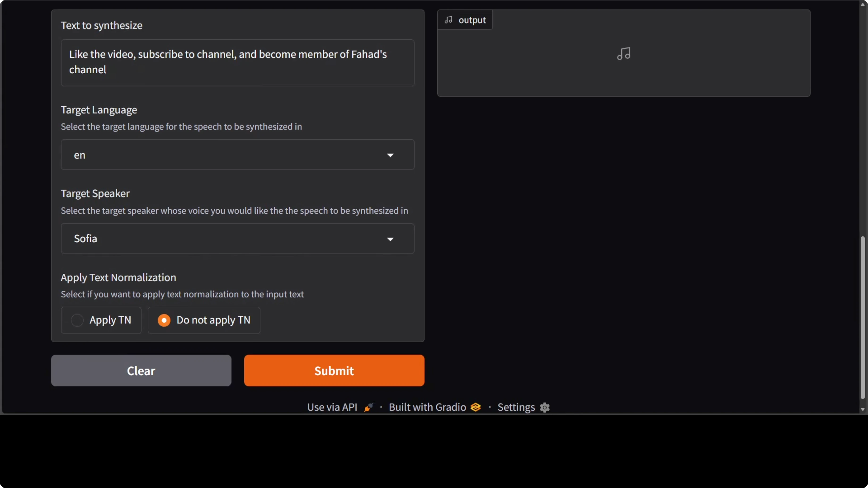This screenshot has width=868, height=488.
Task: Open the Sofia speaker combo box
Action: (x=222, y=239)
